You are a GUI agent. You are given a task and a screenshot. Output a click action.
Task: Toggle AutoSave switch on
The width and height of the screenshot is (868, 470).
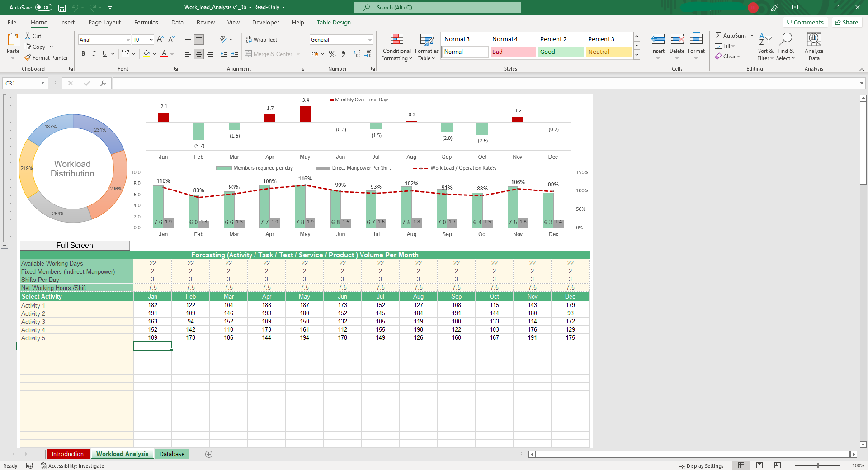coord(44,8)
